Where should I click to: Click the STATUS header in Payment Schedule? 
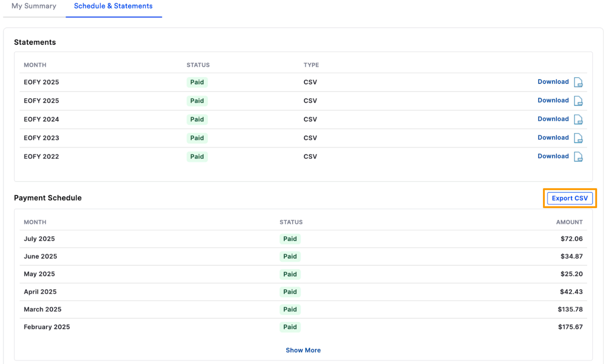pos(291,222)
